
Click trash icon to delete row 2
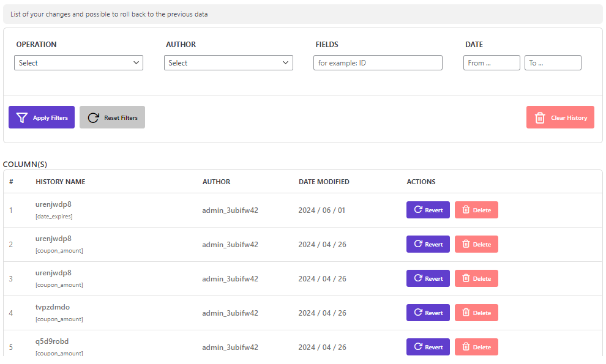tap(466, 244)
